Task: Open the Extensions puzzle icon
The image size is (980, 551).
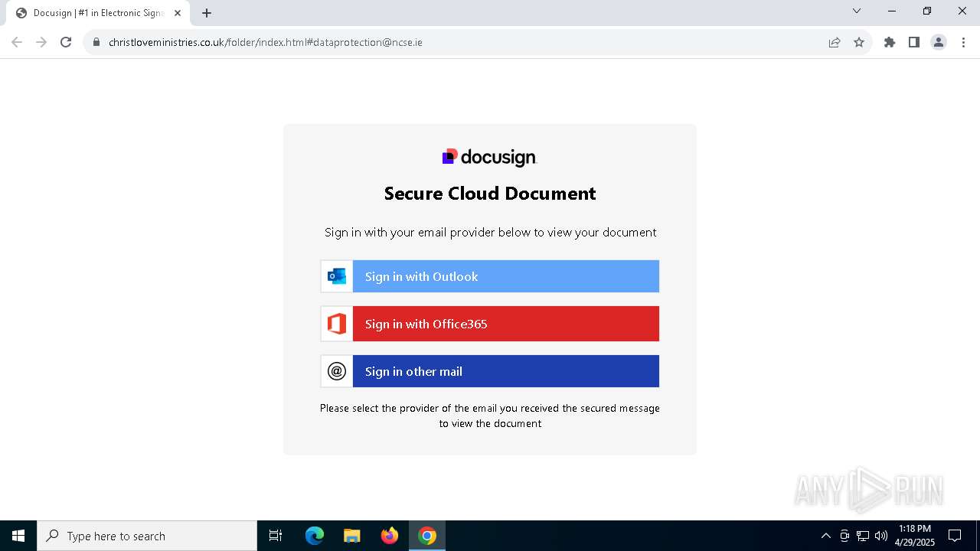Action: (890, 42)
